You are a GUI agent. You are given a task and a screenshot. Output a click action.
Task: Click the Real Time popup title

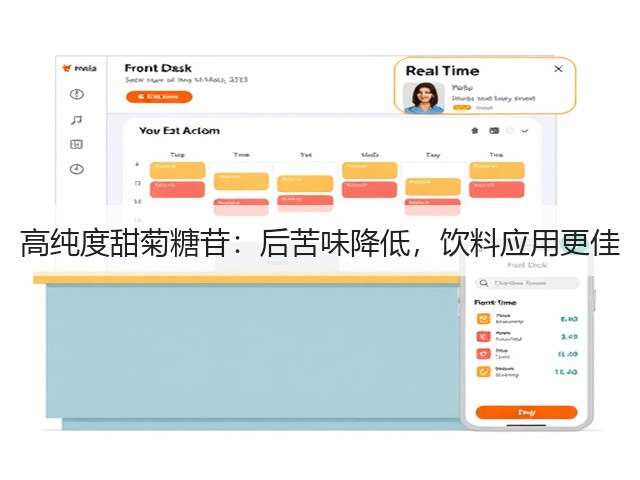442,71
